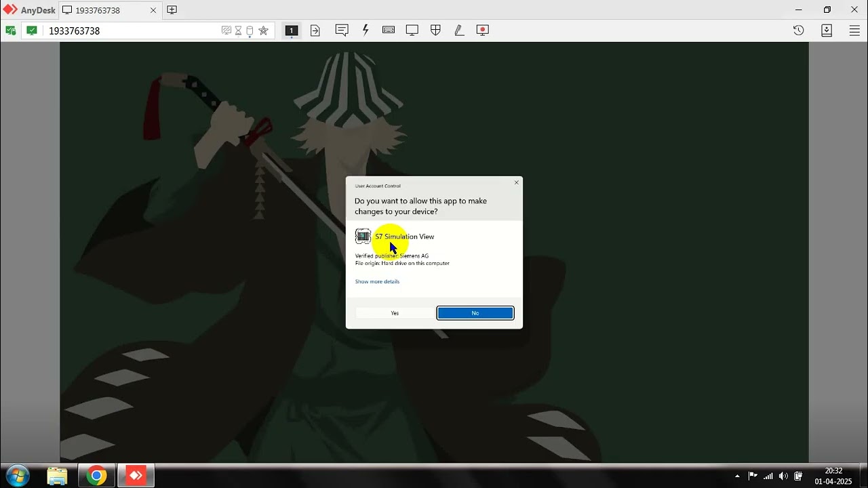Start session recording
The height and width of the screenshot is (488, 868).
(483, 30)
